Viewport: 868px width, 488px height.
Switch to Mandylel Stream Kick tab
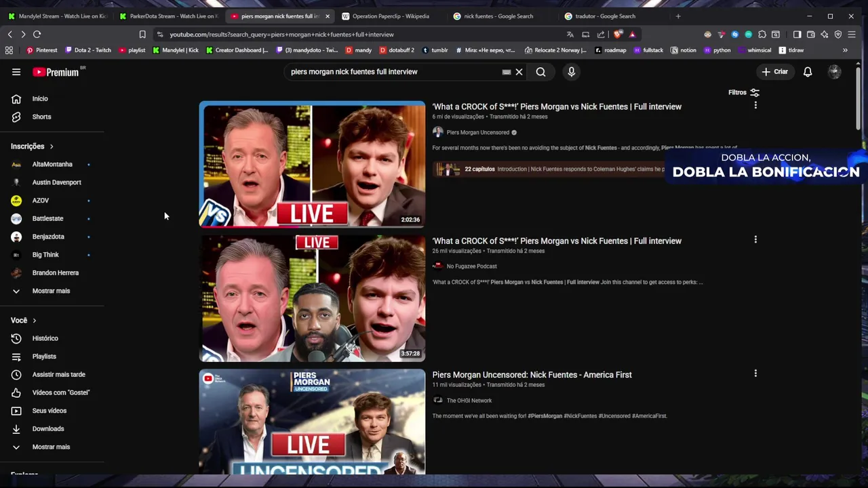point(57,16)
